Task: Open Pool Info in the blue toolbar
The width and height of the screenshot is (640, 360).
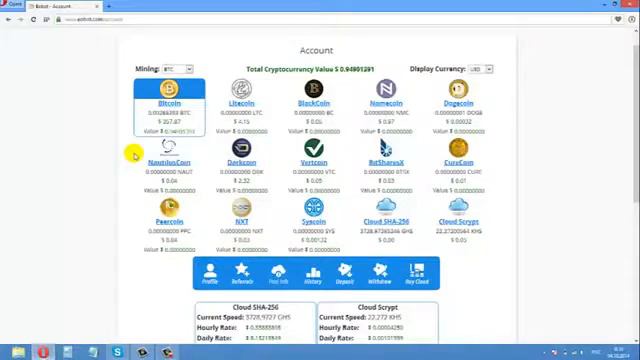Action: coord(278,273)
